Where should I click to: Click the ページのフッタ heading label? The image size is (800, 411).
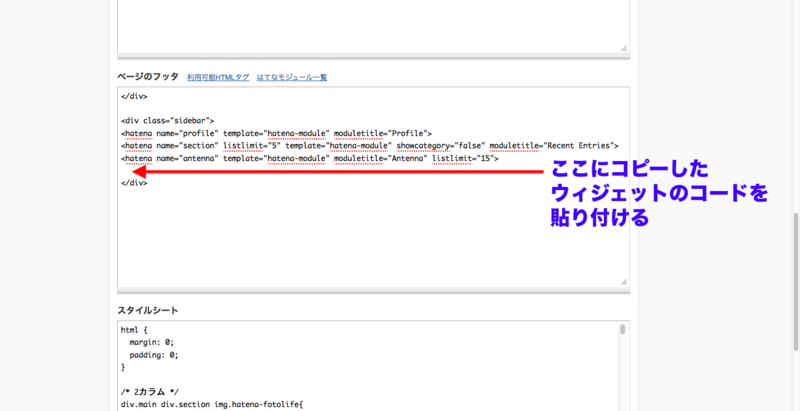coord(147,77)
